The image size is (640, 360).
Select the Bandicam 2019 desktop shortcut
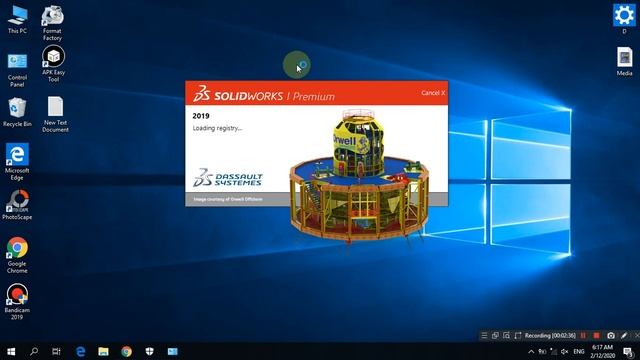[17, 302]
